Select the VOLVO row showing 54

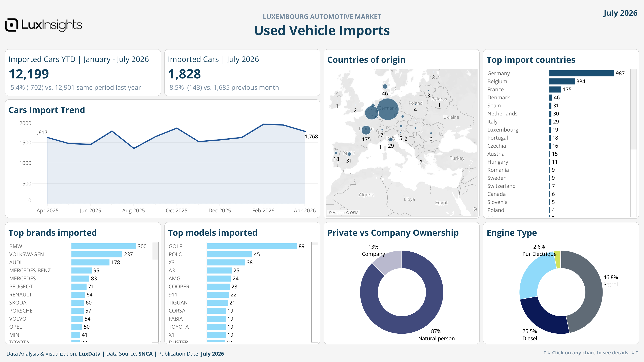[80, 319]
